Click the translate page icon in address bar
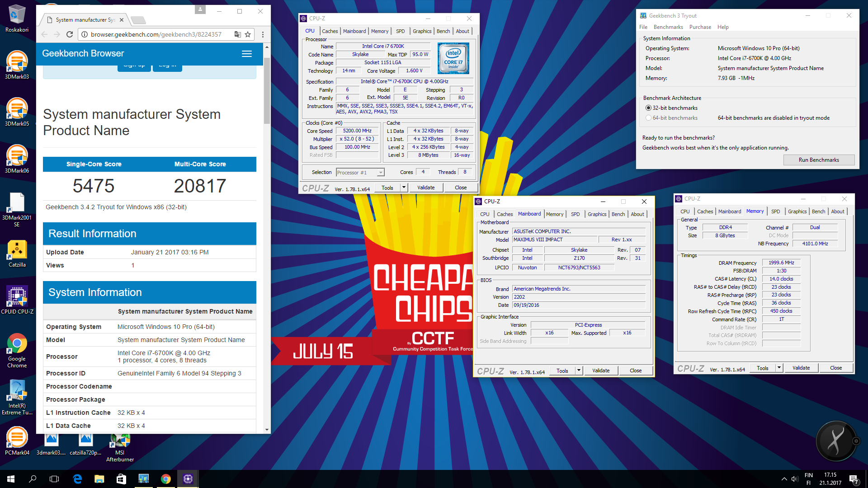Viewport: 868px width, 488px height. [237, 34]
